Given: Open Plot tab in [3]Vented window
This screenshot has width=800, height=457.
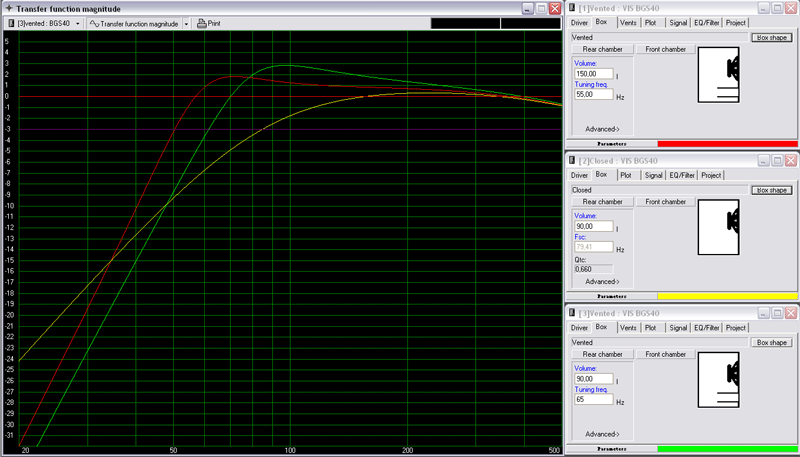Looking at the screenshot, I should click(x=651, y=328).
